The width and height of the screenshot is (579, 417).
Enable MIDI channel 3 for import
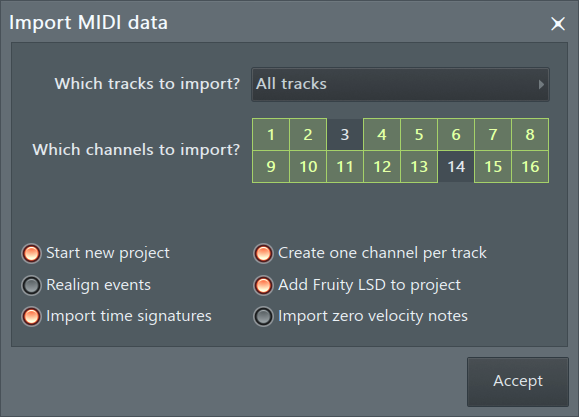[345, 134]
